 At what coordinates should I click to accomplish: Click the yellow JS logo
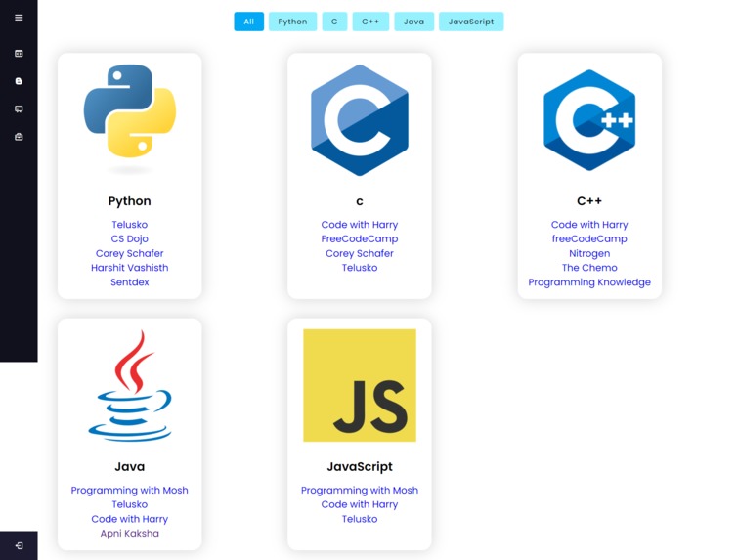tap(360, 385)
